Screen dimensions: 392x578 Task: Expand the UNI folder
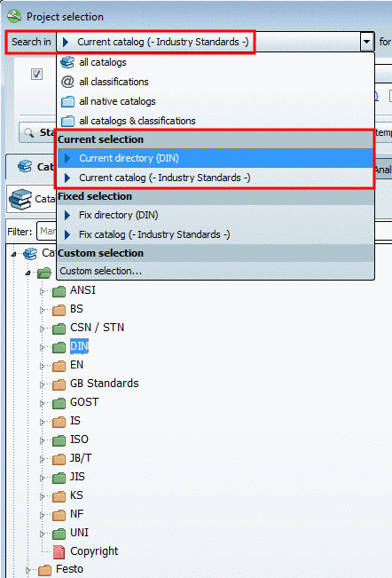coord(43,534)
